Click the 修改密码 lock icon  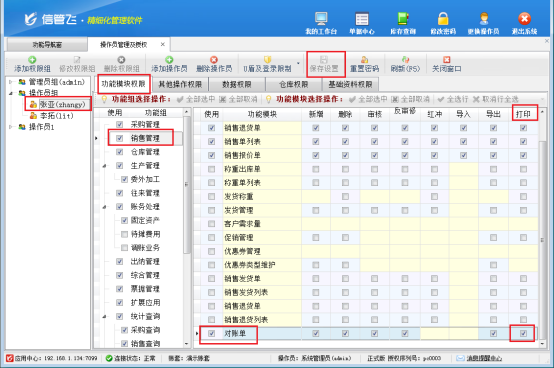443,19
